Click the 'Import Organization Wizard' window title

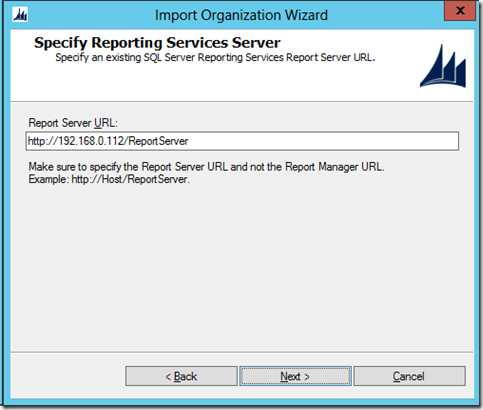(x=241, y=15)
